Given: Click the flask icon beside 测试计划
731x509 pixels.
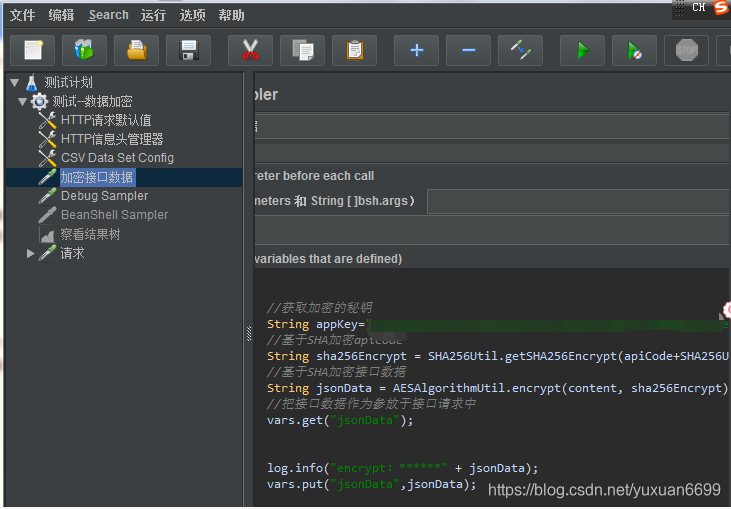Looking at the screenshot, I should coord(32,83).
